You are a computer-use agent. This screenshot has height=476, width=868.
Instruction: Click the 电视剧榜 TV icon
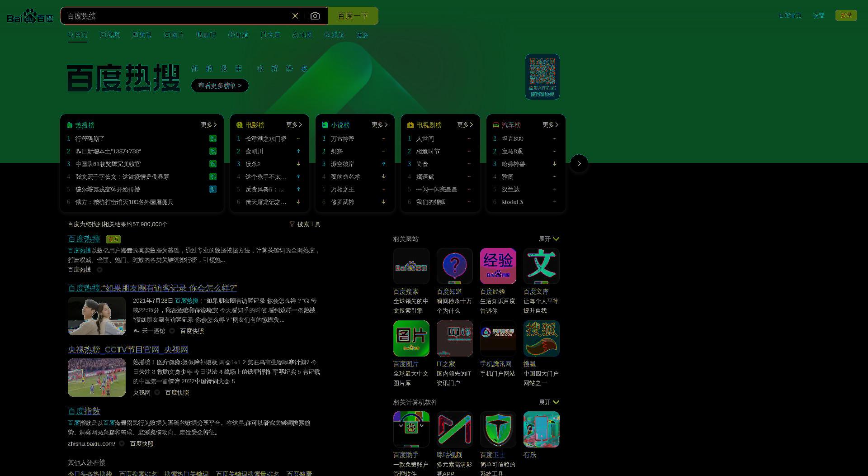tap(410, 125)
